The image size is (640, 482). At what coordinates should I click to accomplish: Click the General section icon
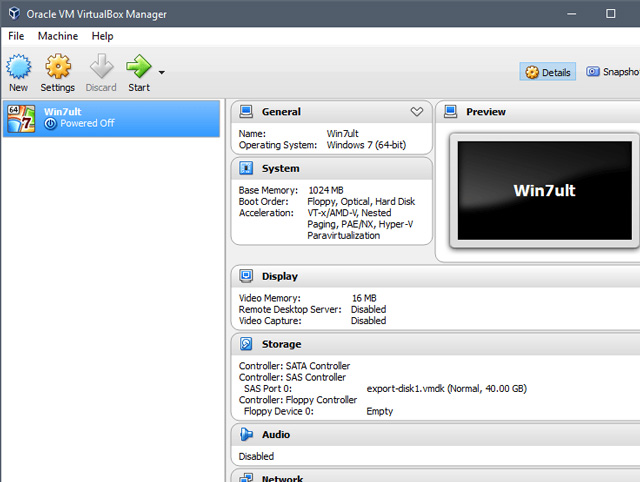pyautogui.click(x=246, y=112)
